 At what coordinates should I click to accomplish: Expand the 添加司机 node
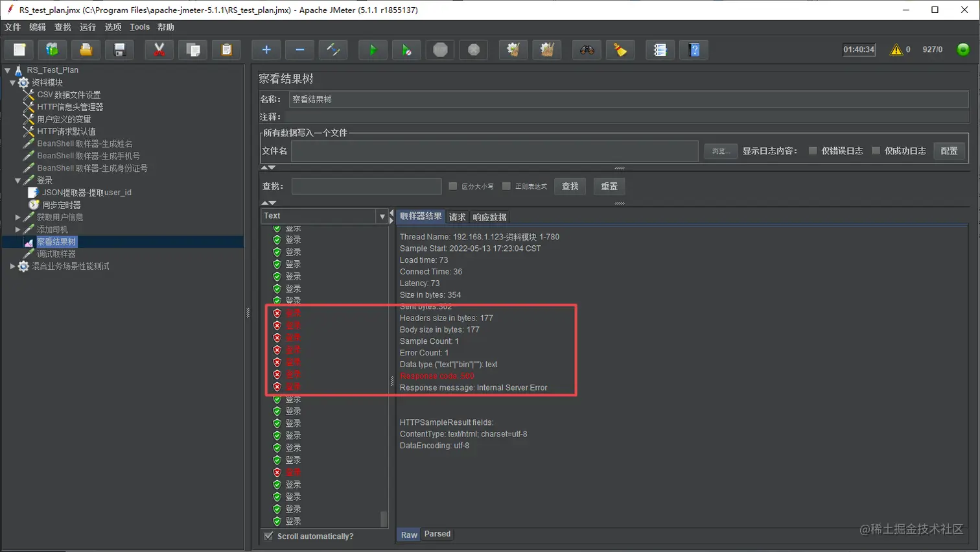point(18,230)
